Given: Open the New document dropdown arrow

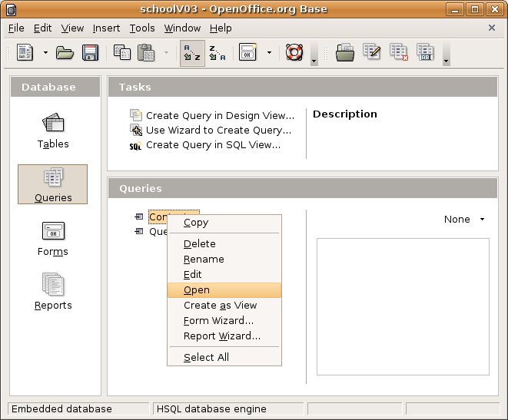Looking at the screenshot, I should [x=45, y=53].
